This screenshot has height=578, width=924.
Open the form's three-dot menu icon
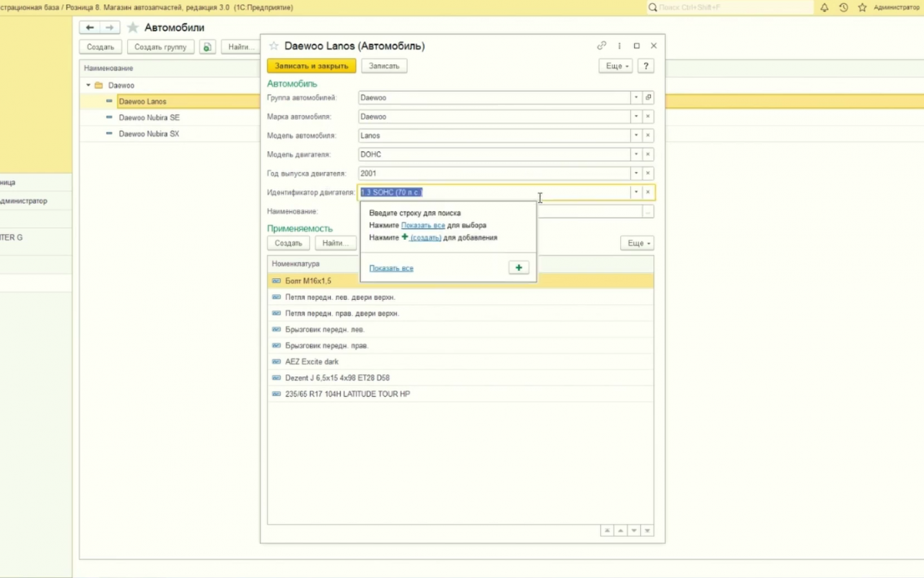(x=619, y=46)
